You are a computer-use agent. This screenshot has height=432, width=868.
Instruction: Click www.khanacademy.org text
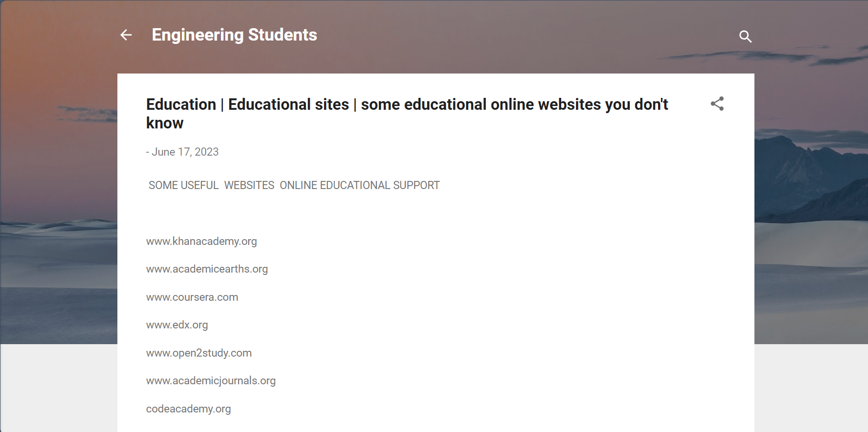201,241
